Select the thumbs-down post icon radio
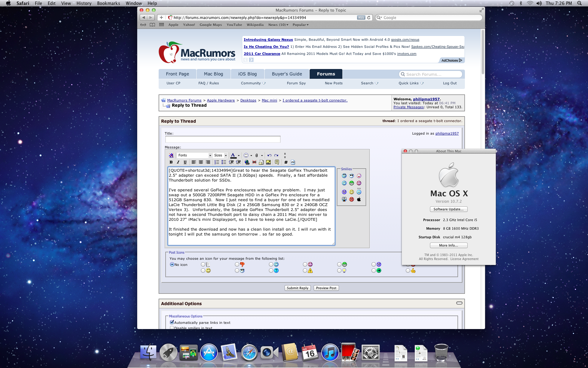The height and width of the screenshot is (368, 588). (237, 264)
